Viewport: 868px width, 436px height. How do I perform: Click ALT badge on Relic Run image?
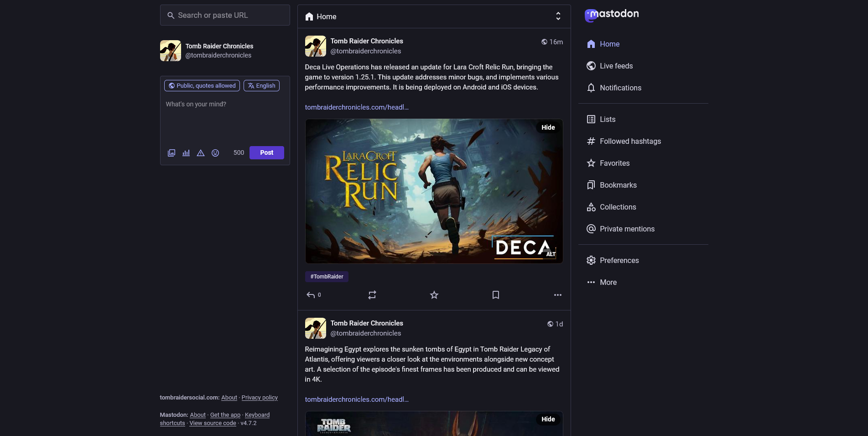point(551,254)
